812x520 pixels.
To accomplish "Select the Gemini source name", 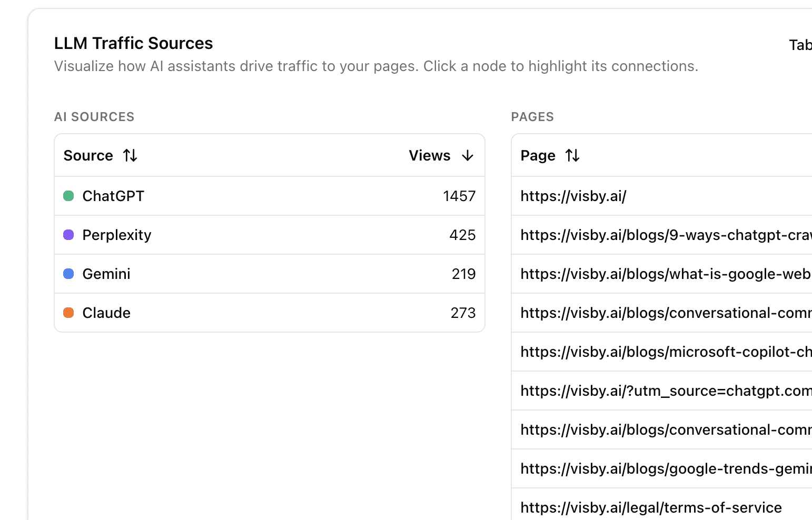I will (x=106, y=274).
